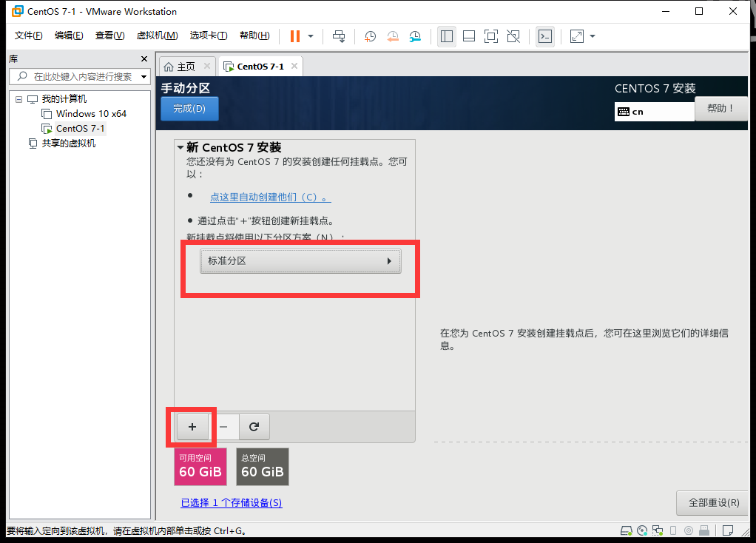Select 我的计算机 in the library tree

tap(64, 99)
